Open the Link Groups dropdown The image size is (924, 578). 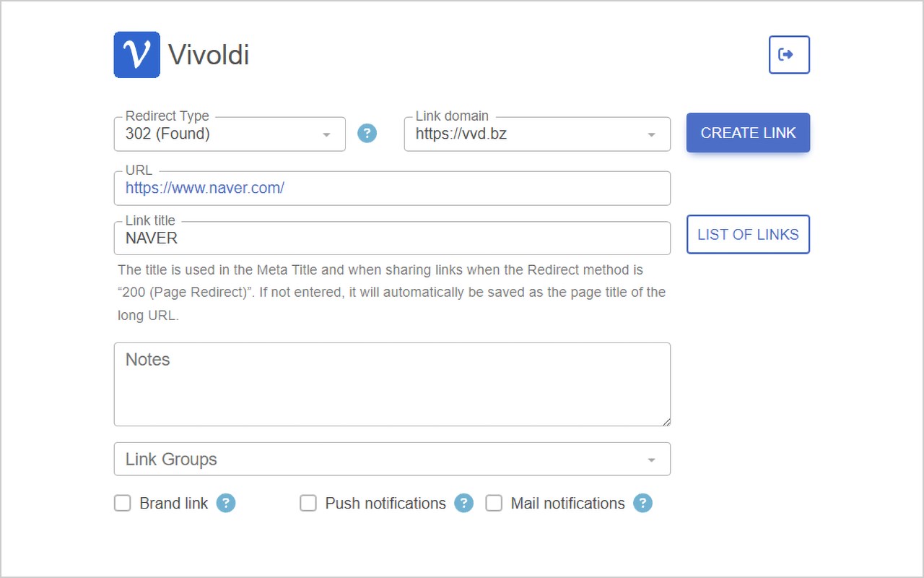coord(392,460)
